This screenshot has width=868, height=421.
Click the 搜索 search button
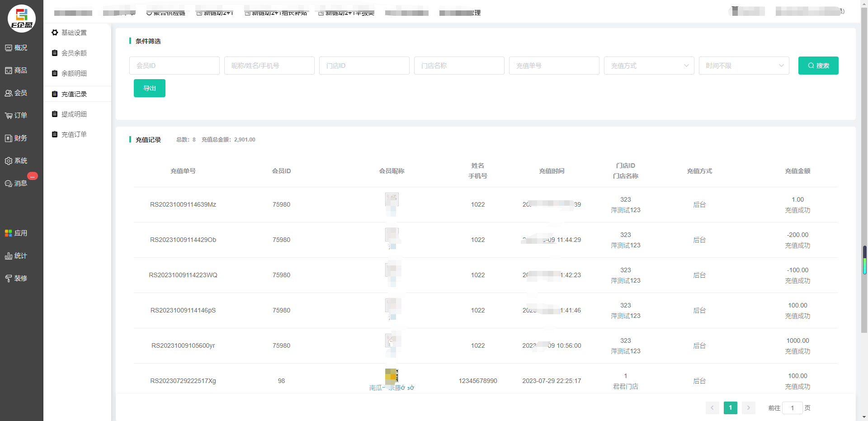(x=818, y=66)
